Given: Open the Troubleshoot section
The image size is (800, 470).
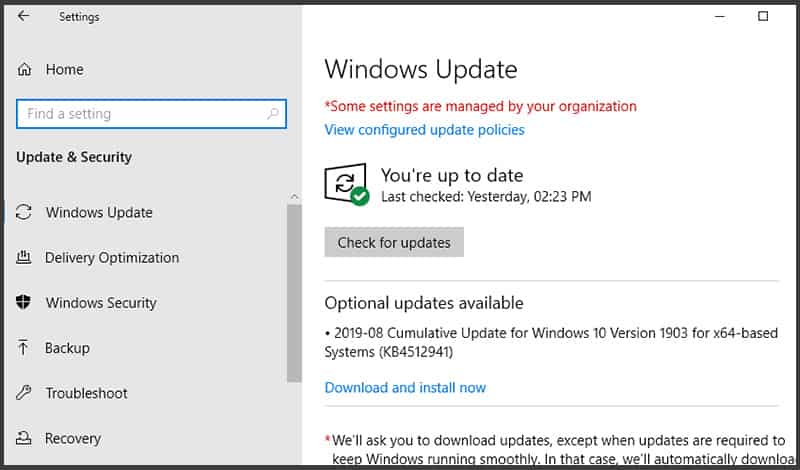Looking at the screenshot, I should pyautogui.click(x=85, y=393).
